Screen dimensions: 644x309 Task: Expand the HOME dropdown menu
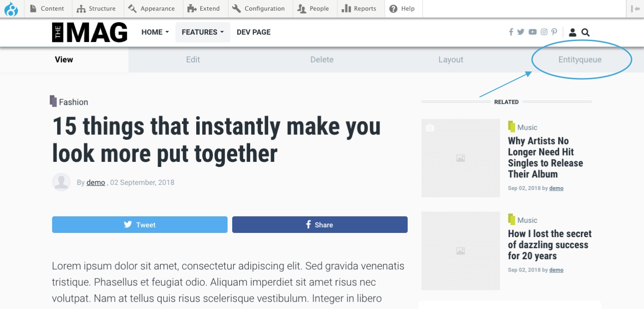pos(155,32)
